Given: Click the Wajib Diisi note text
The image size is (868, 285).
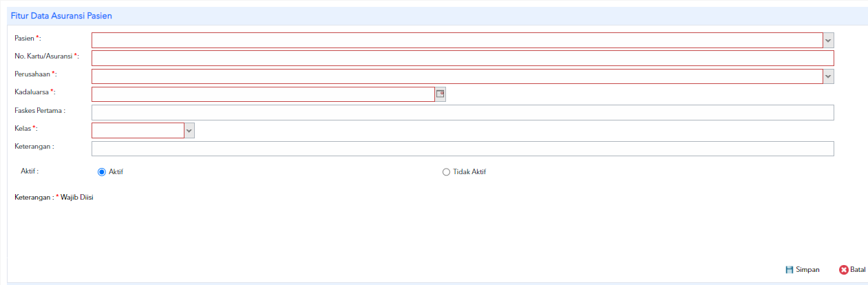Looking at the screenshot, I should [76, 198].
